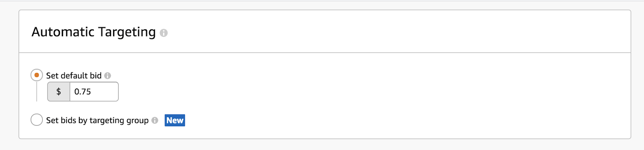Click the gray $ box left of bid input

click(x=59, y=92)
